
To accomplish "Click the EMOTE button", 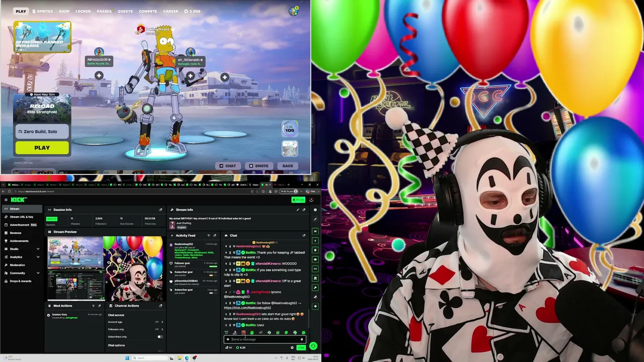I will coord(259,166).
